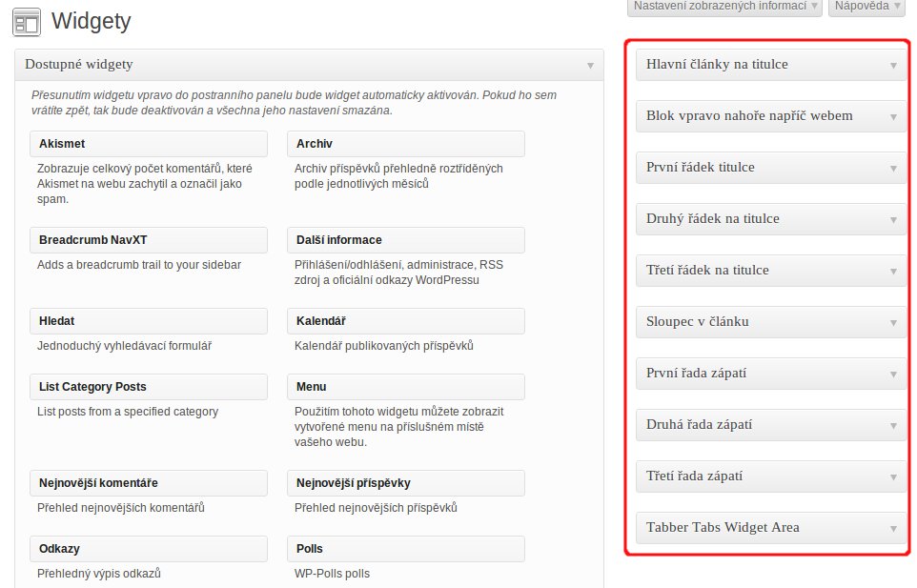Open the Nápověda help tab
The width and height of the screenshot is (917, 588).
[x=866, y=7]
